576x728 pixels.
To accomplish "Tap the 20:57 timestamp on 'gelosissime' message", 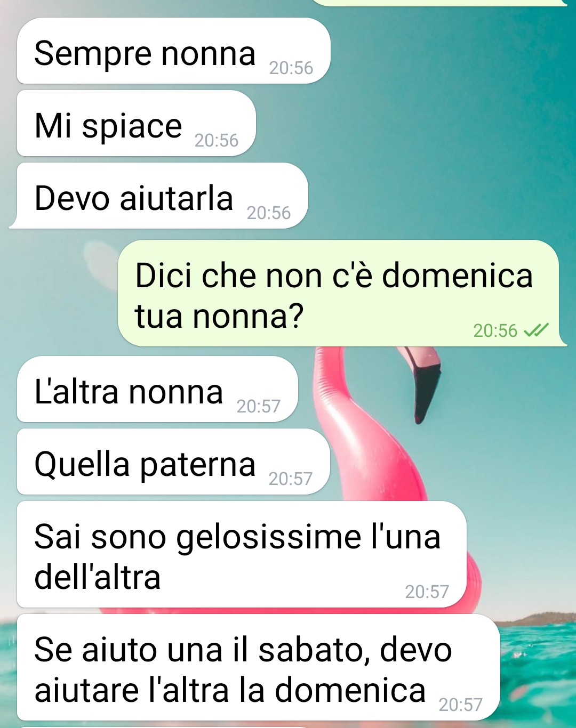I will 427,592.
